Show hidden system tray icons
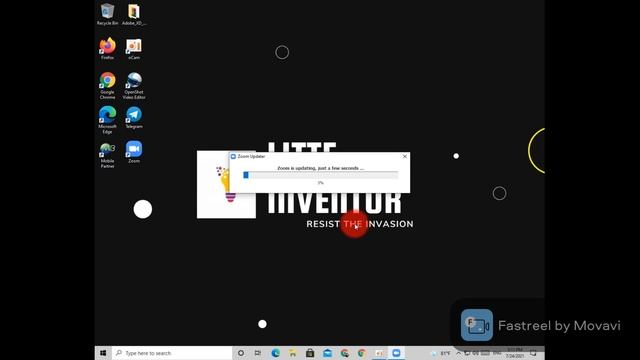This screenshot has width=640, height=360. tap(458, 353)
